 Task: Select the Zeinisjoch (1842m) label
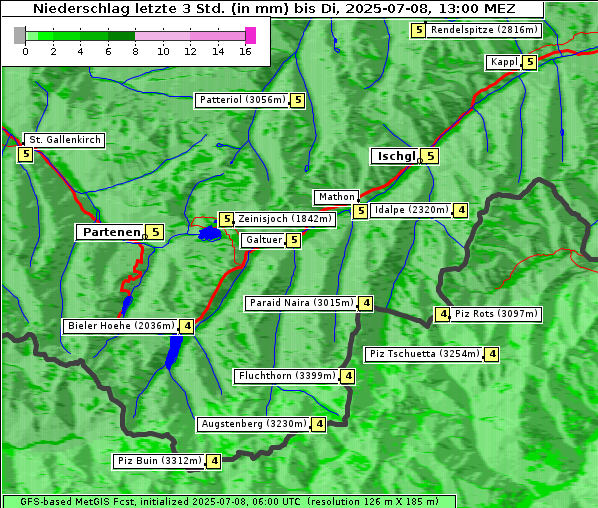tap(285, 219)
